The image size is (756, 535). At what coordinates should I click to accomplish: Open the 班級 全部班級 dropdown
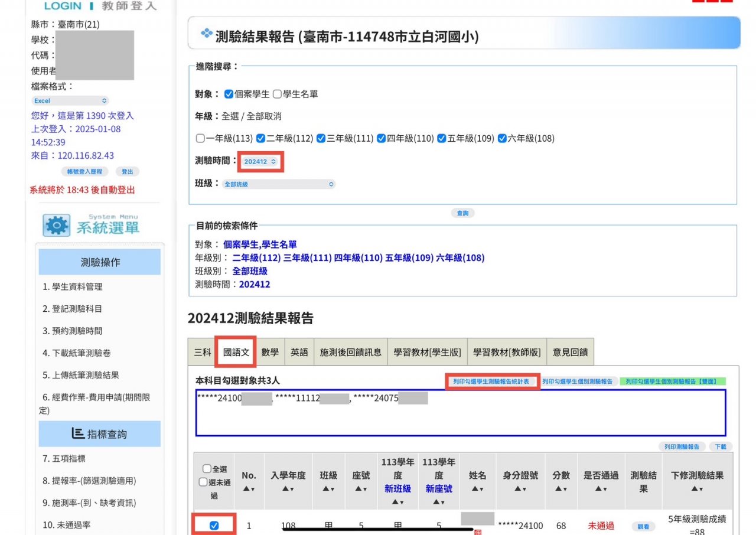[x=279, y=184]
